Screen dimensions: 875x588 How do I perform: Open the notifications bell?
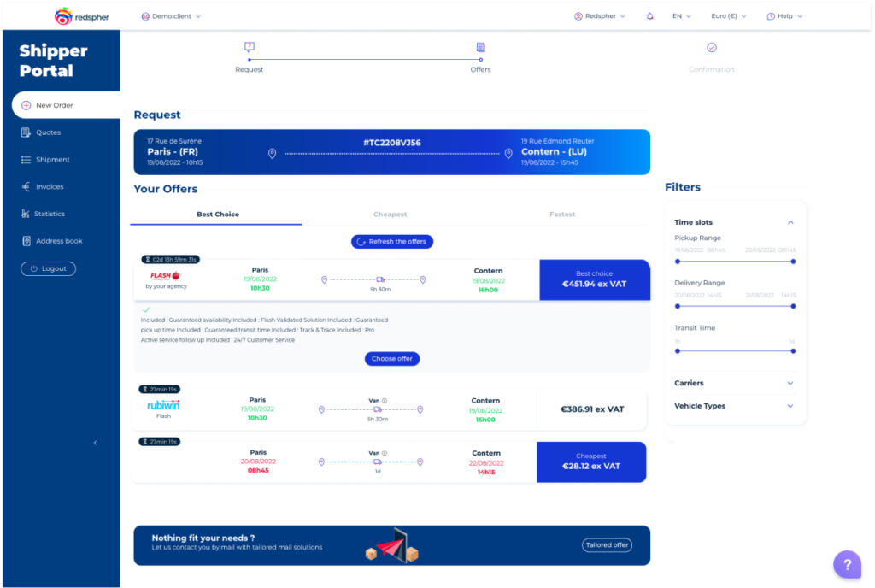649,16
